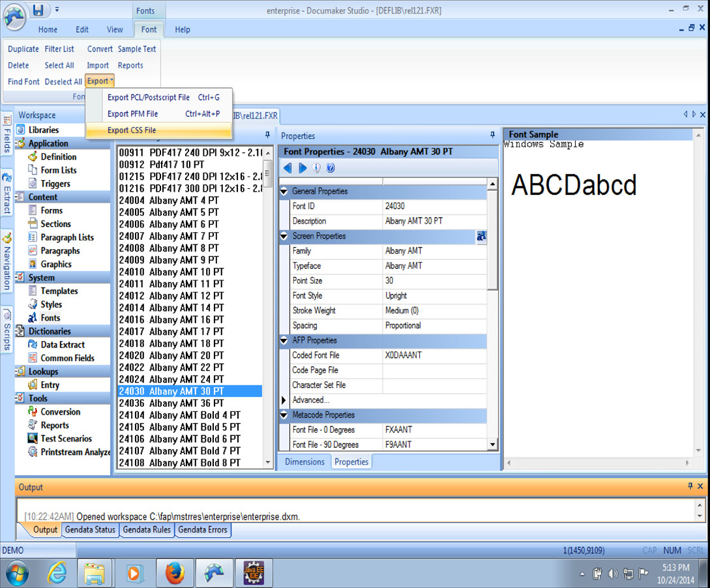Open the Scripts panel from the left sidebar
Image resolution: width=710 pixels, height=588 pixels.
coord(7,332)
